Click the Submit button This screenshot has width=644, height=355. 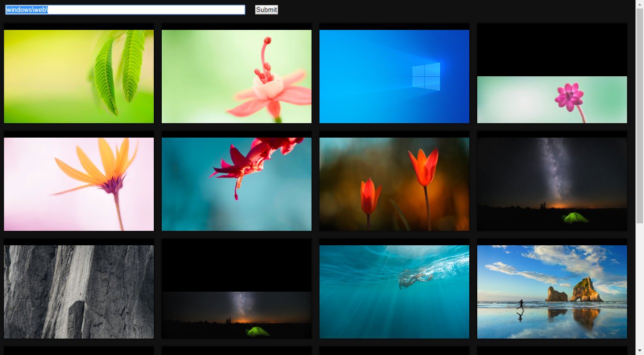266,9
